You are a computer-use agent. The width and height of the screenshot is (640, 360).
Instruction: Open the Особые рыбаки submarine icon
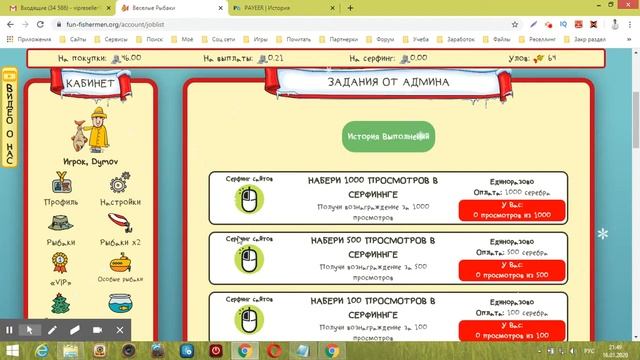coord(120,262)
